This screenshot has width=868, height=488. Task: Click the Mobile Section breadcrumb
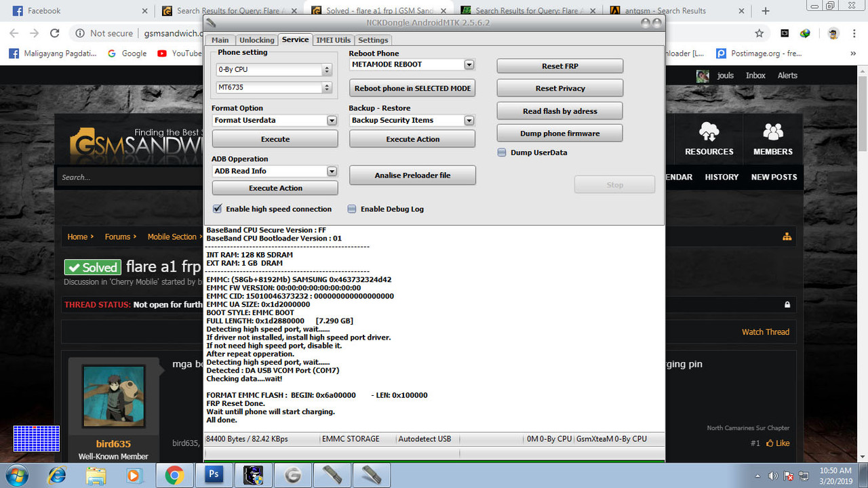pyautogui.click(x=172, y=237)
